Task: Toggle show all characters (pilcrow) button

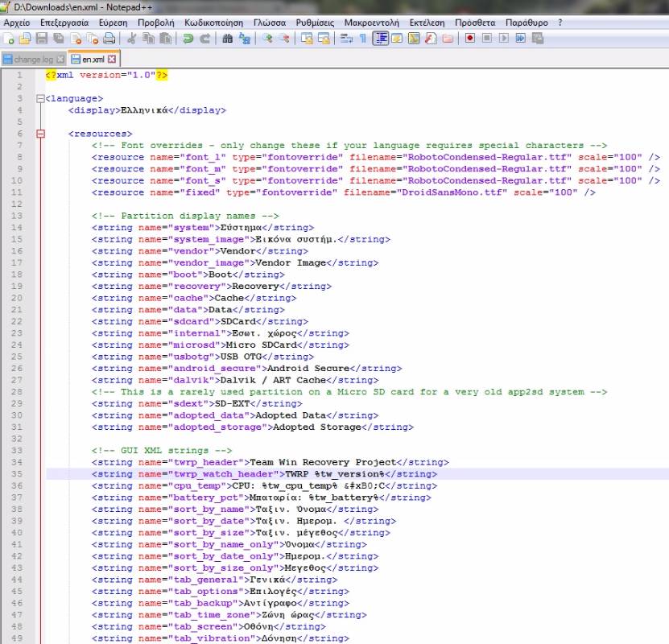Action: 363,39
